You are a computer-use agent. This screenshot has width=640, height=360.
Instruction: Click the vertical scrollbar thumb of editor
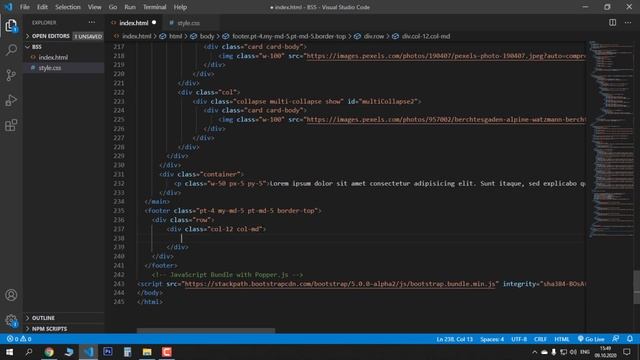(x=636, y=287)
